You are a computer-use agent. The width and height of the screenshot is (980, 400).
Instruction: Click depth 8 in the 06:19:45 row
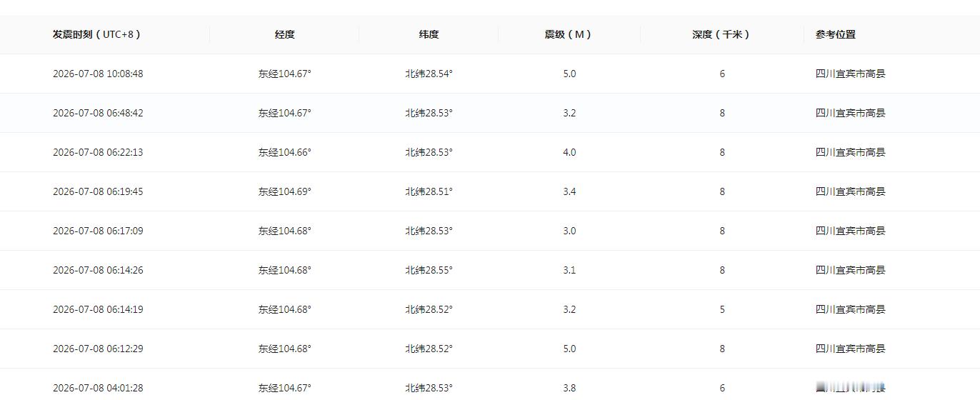722,191
